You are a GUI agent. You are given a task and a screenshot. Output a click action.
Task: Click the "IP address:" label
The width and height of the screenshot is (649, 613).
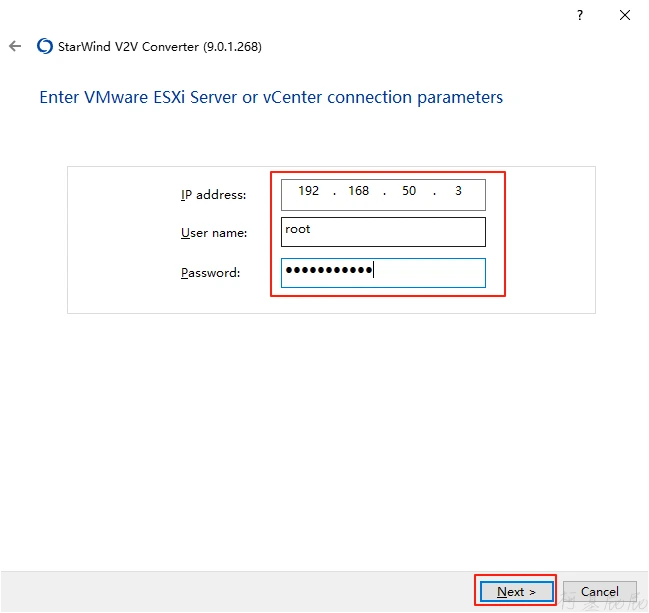pyautogui.click(x=213, y=195)
